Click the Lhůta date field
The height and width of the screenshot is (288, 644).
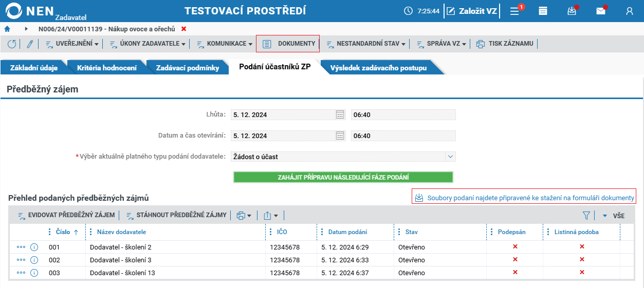[283, 114]
